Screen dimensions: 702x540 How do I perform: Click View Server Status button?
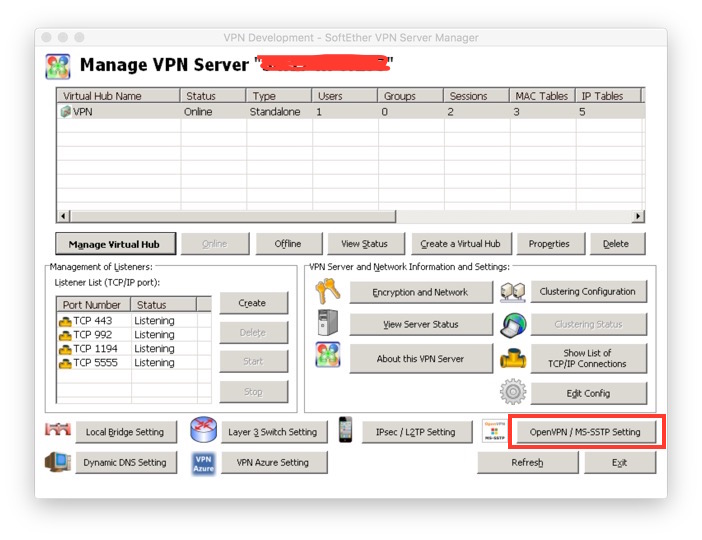tap(420, 324)
